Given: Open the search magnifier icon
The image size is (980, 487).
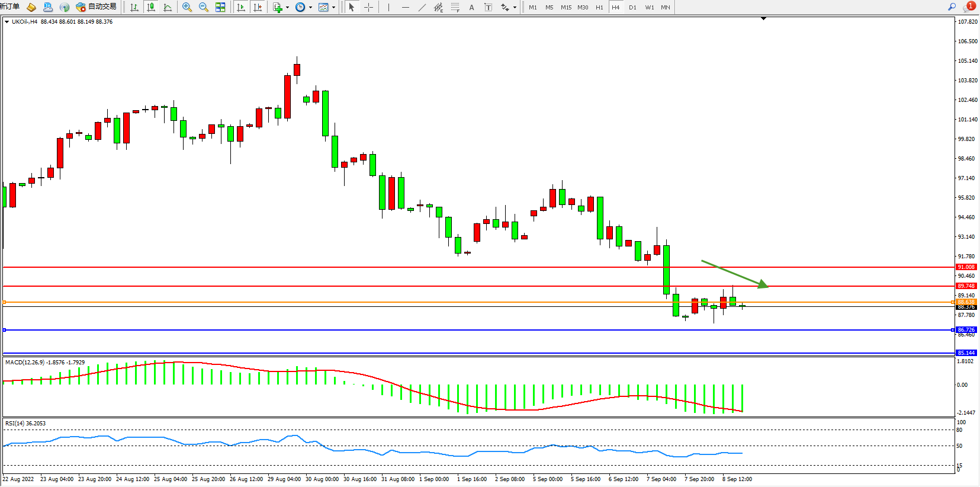Looking at the screenshot, I should pyautogui.click(x=952, y=7).
